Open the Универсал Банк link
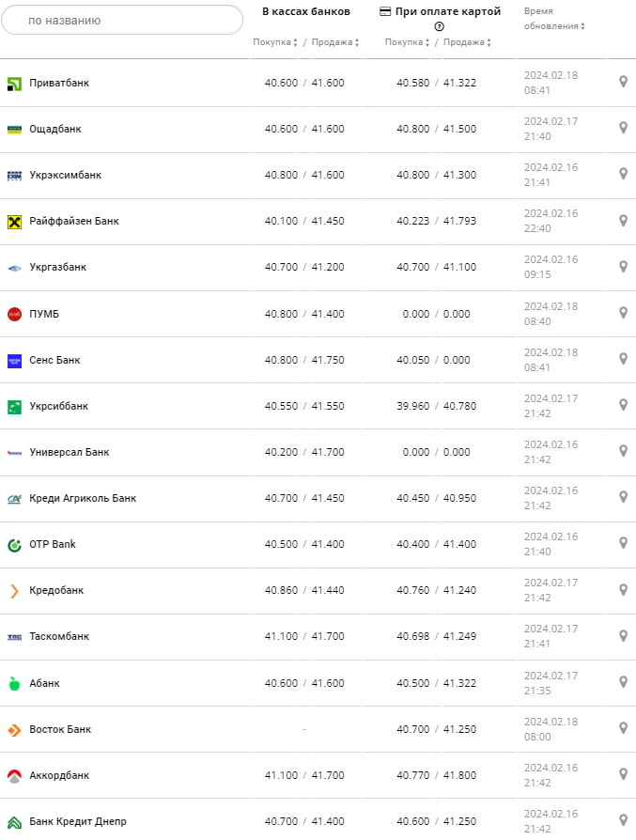Screen dimensions: 636x840 (70, 452)
